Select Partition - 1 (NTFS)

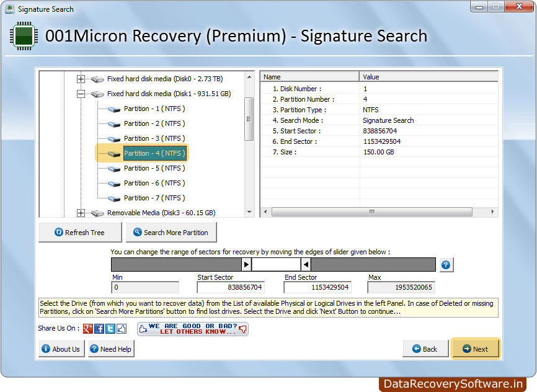pos(154,109)
